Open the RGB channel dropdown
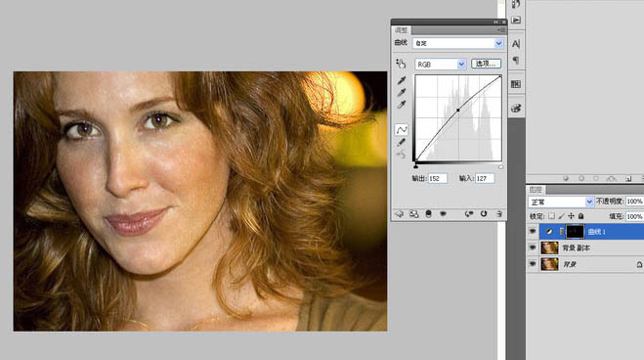 click(x=441, y=65)
